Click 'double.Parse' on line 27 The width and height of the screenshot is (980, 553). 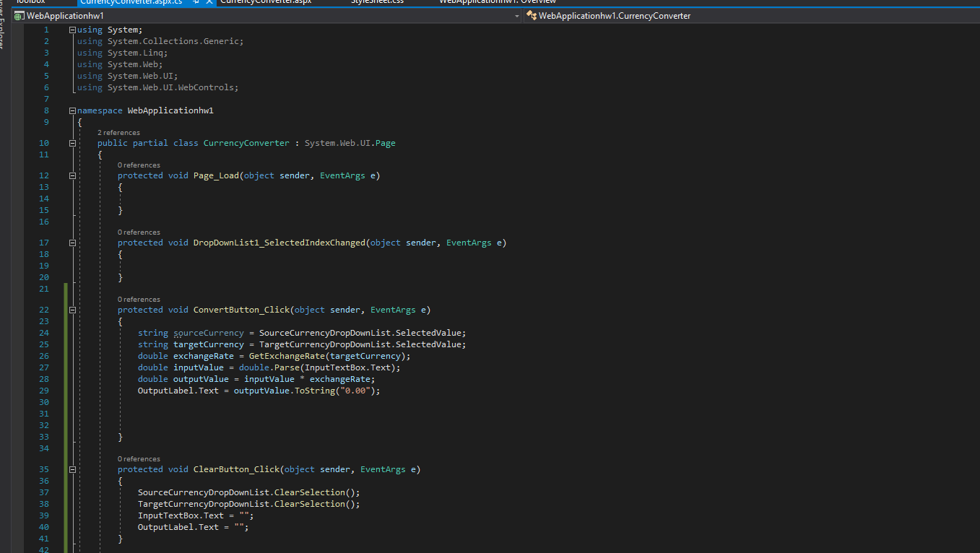(x=269, y=367)
